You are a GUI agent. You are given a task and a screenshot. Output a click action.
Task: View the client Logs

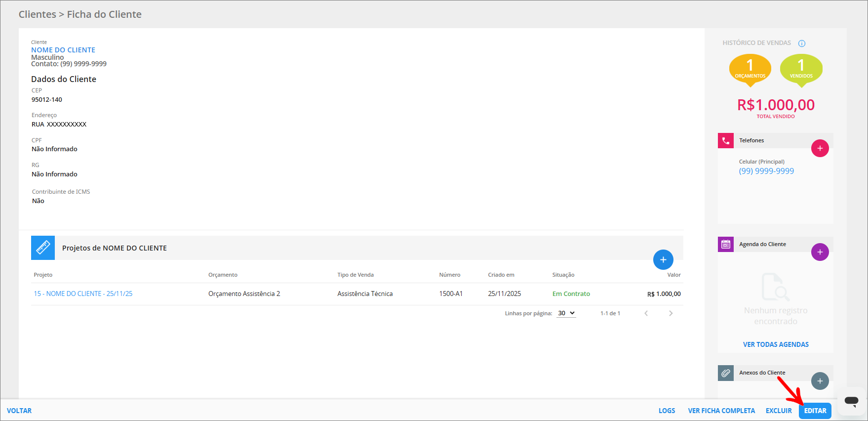[667, 411]
